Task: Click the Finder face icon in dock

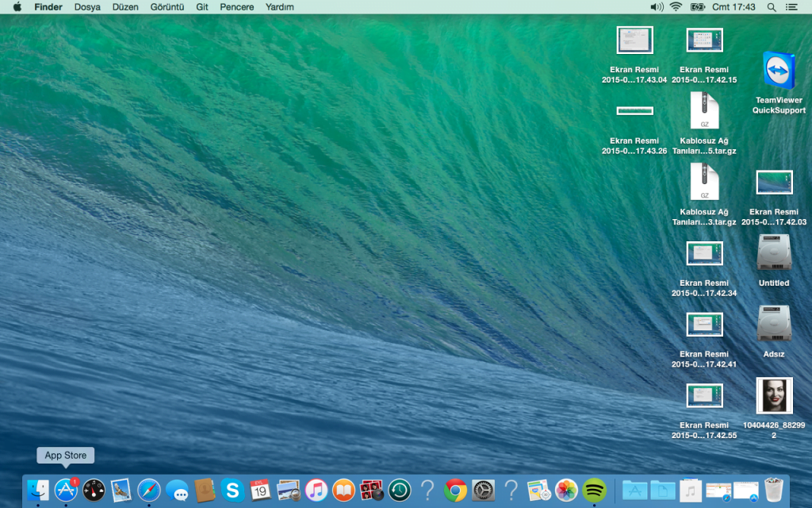Action: [37, 490]
